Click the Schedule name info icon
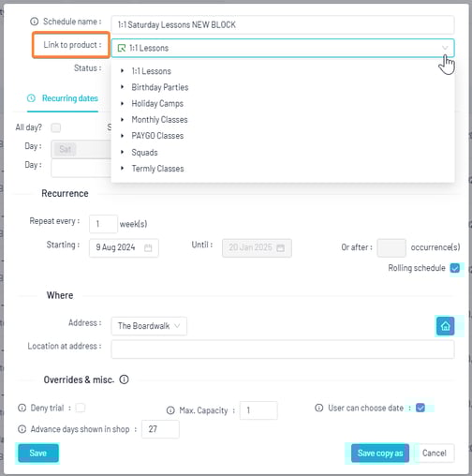The width and height of the screenshot is (472, 476). [34, 22]
